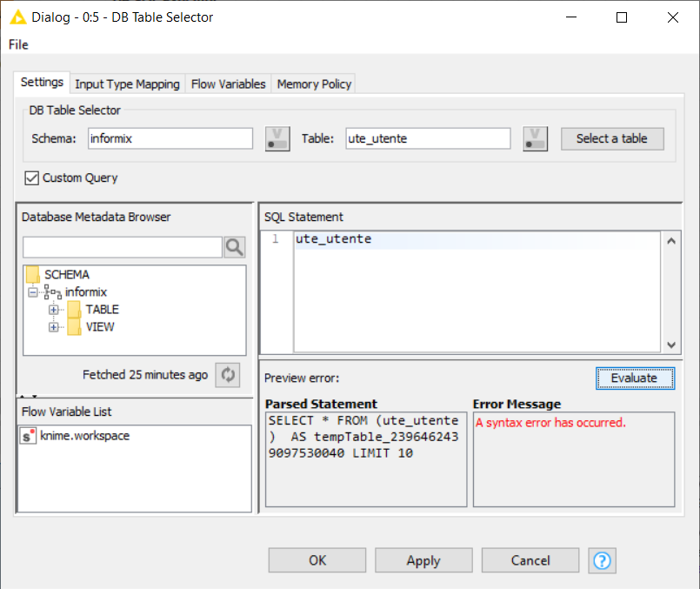
Task: Collapse the informix schema node
Action: (x=33, y=292)
